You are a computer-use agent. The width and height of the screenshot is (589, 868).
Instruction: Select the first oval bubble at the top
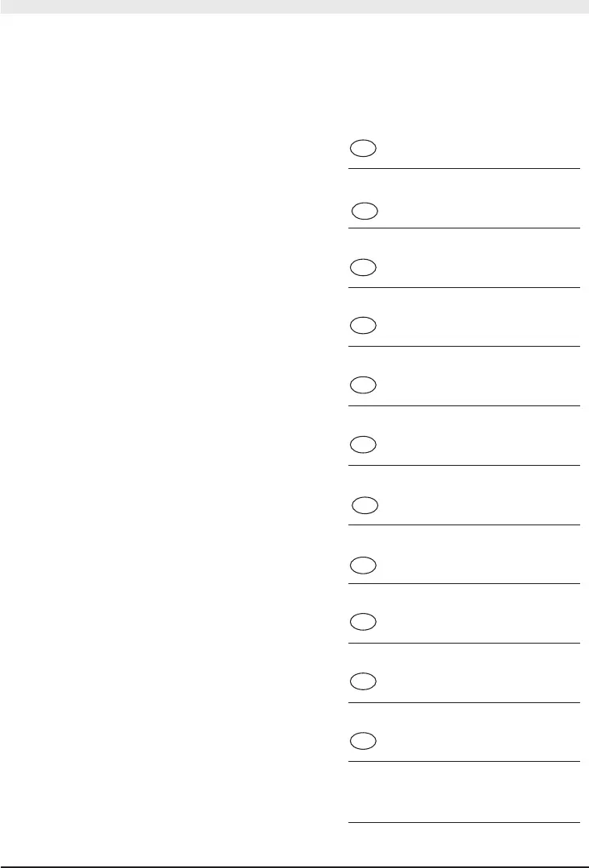point(363,148)
